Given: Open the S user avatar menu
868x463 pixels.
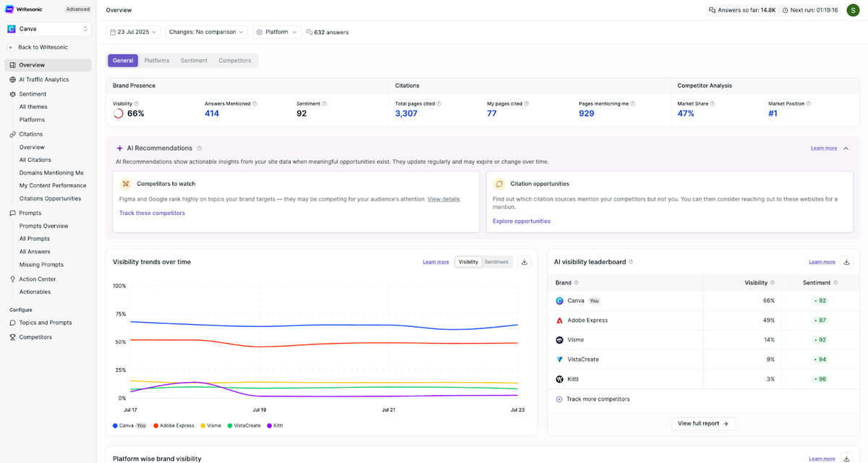Looking at the screenshot, I should coord(852,10).
